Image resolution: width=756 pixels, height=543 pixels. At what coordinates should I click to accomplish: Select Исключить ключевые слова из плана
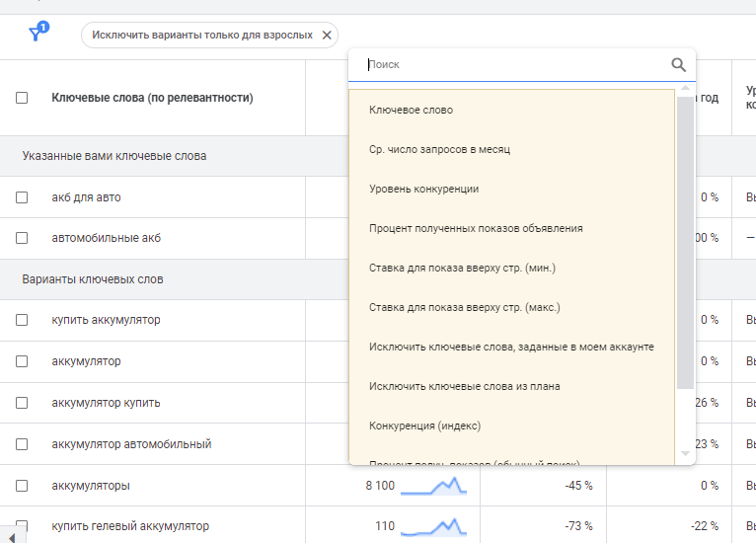click(511, 387)
